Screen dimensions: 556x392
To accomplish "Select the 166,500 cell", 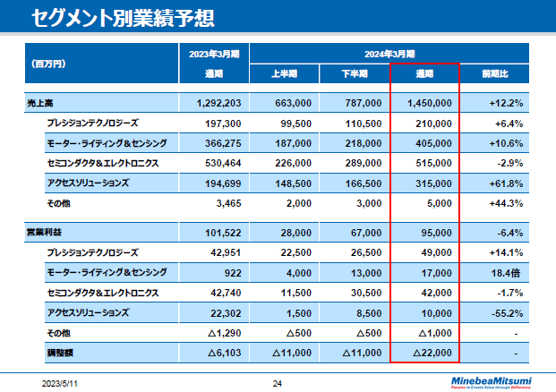I will [364, 183].
